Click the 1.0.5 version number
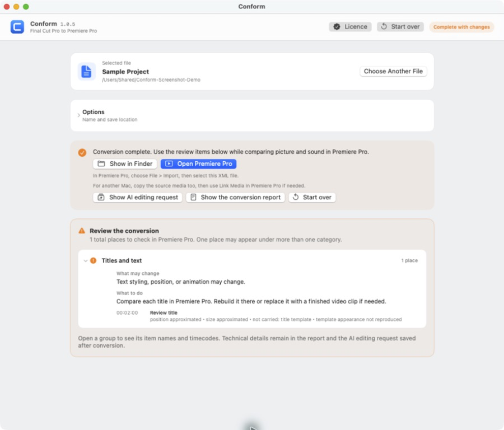The width and height of the screenshot is (504, 430). (68, 24)
